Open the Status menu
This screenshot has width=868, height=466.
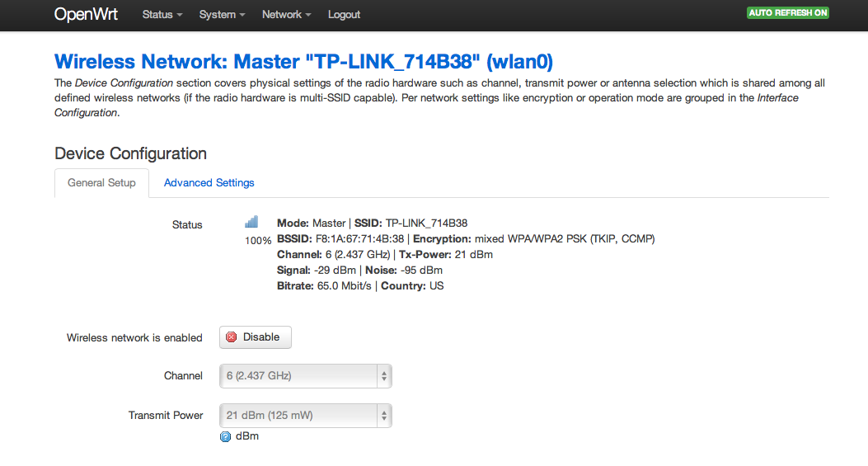(162, 15)
